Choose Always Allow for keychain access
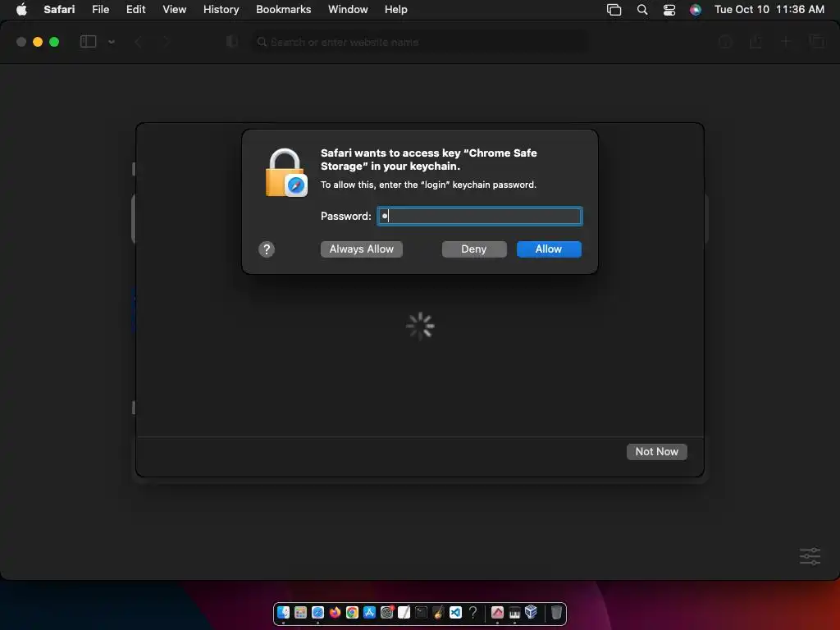The height and width of the screenshot is (630, 840). click(x=362, y=249)
